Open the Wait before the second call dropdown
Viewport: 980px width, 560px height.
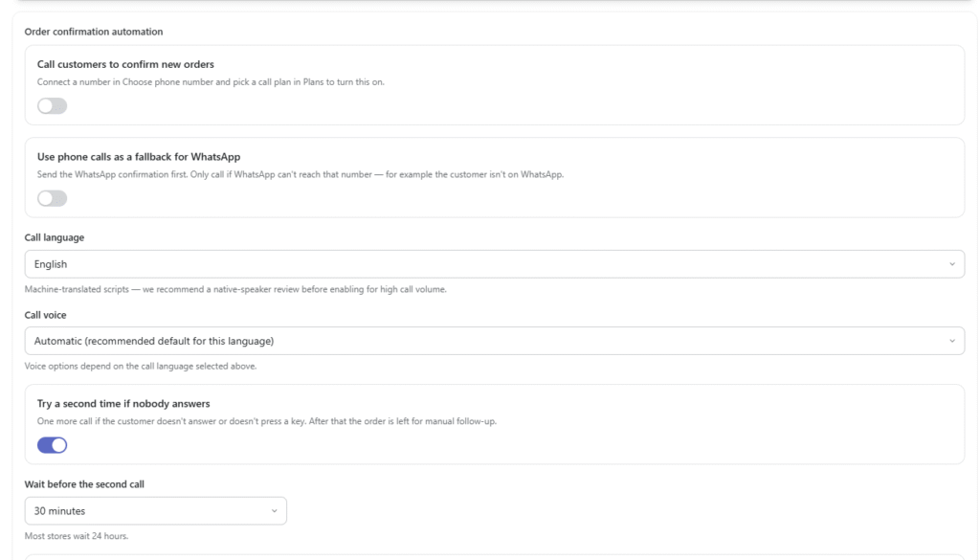[156, 511]
